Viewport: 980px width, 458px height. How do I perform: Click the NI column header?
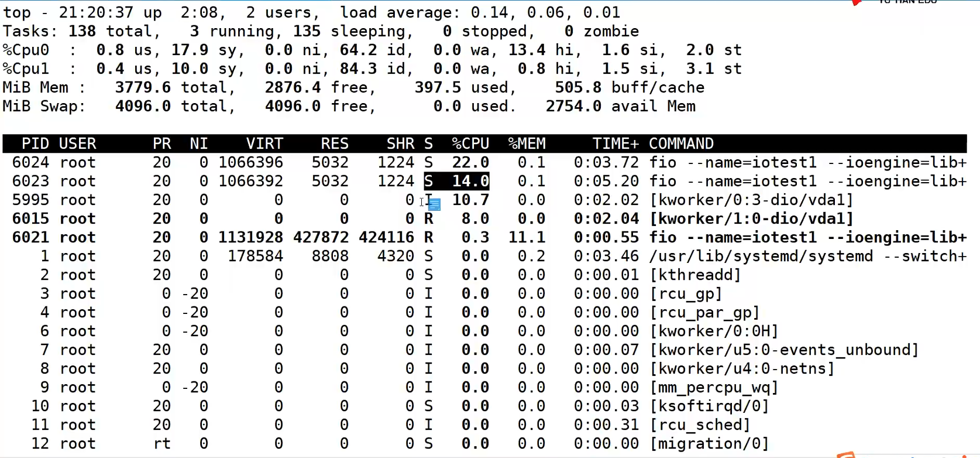199,143
